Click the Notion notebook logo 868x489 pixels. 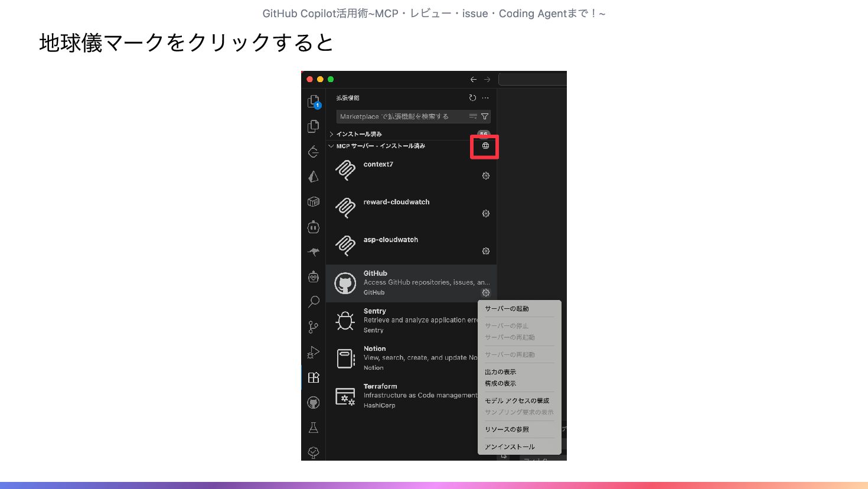[345, 358]
